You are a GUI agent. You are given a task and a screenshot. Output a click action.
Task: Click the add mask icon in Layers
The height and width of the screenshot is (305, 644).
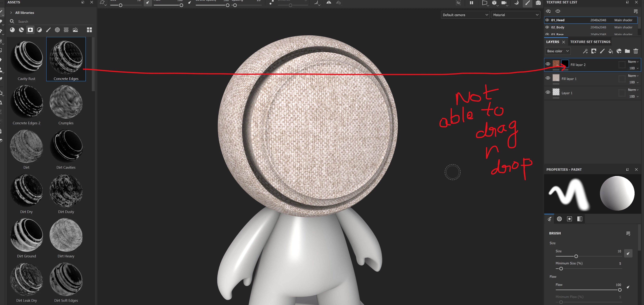(594, 51)
